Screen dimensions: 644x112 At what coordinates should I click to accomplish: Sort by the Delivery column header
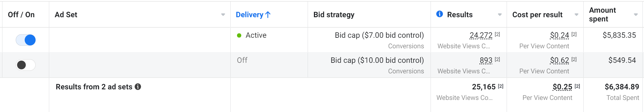point(249,14)
